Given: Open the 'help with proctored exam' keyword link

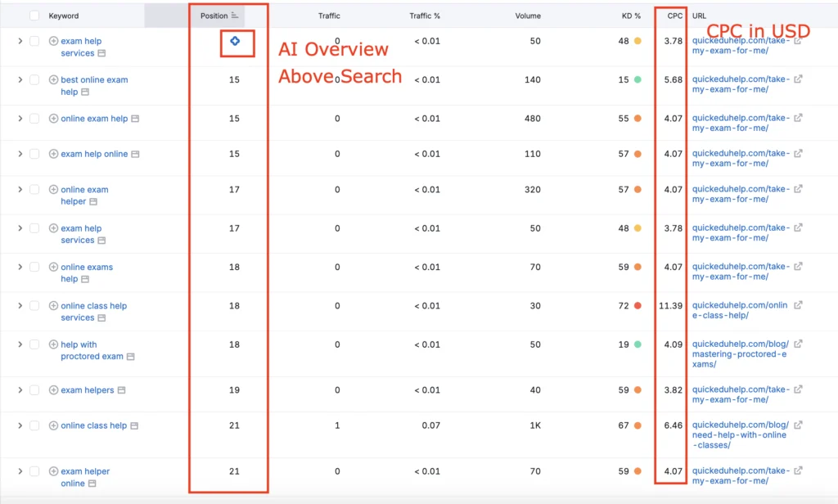Looking at the screenshot, I should [x=92, y=351].
